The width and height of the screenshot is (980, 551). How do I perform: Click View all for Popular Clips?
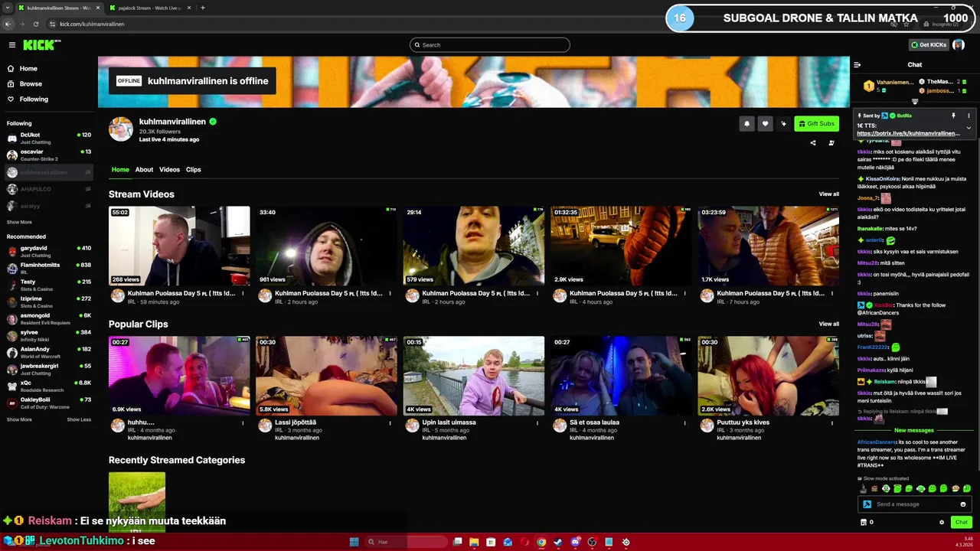tap(828, 324)
